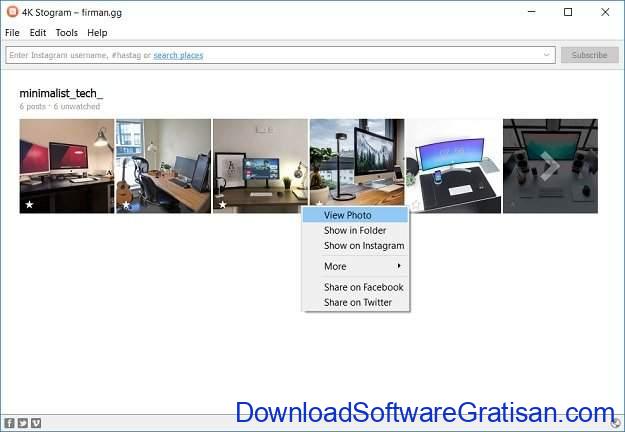
Task: Click arrow overlay on dark speakers photo
Action: click(x=550, y=166)
